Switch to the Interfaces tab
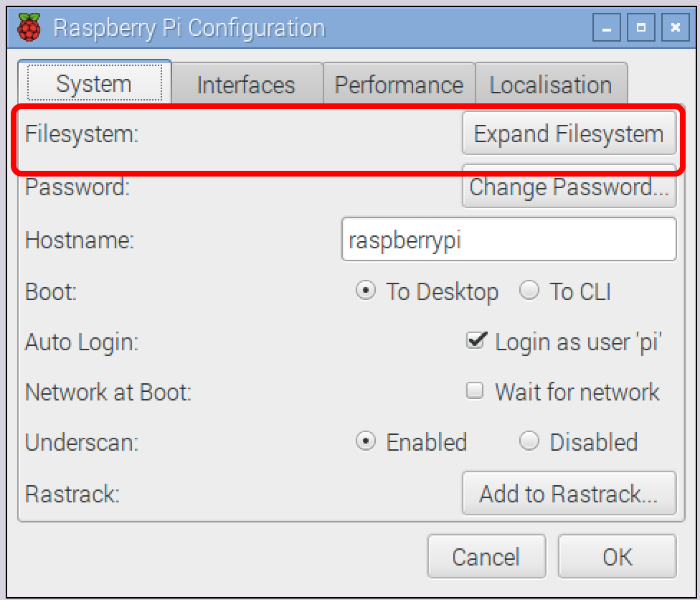The image size is (700, 600). click(246, 85)
